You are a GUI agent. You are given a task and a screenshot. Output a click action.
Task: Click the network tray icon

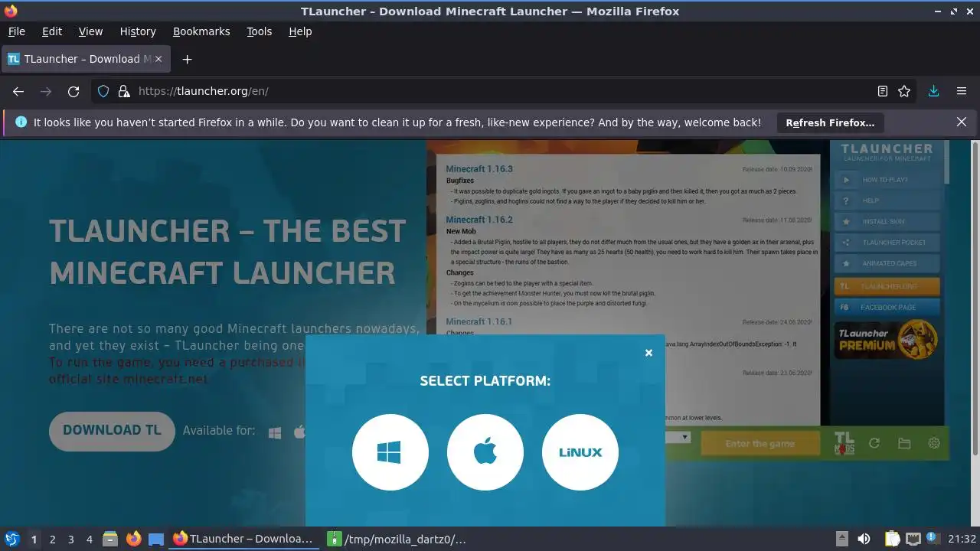point(913,539)
